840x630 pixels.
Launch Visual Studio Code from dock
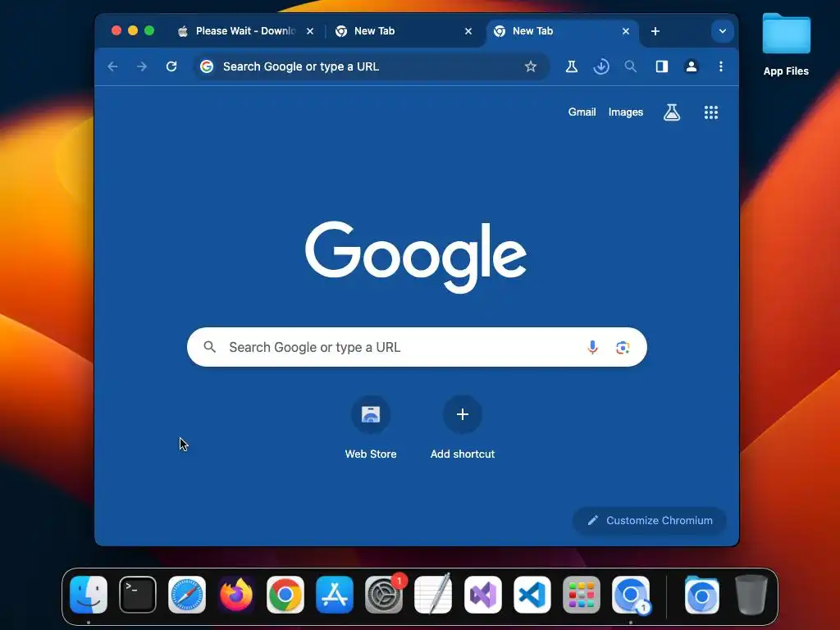pos(532,595)
